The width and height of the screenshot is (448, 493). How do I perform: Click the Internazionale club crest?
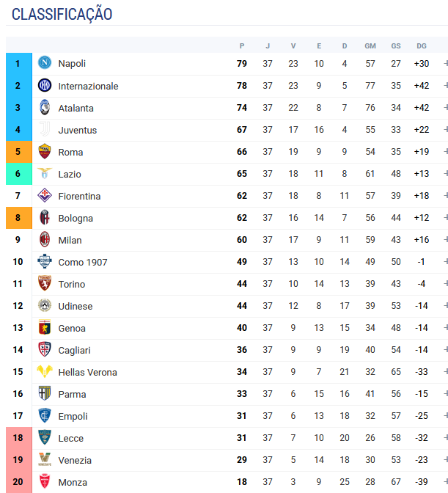(45, 85)
